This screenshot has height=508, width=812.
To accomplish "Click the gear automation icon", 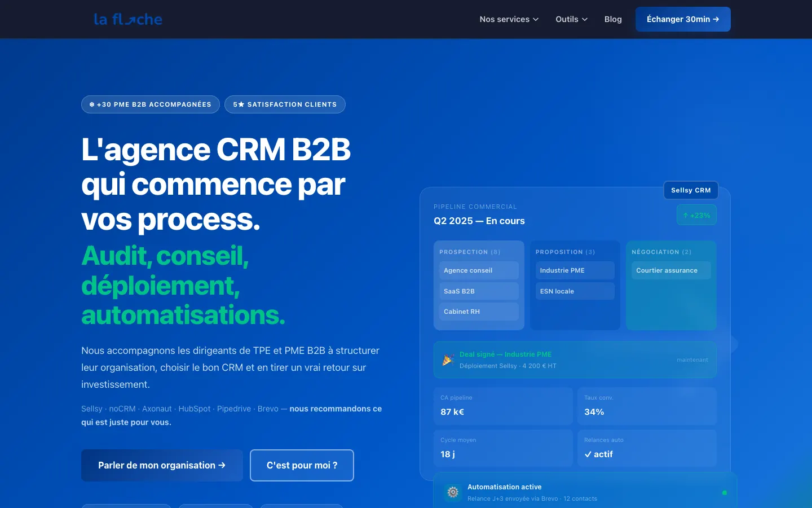I will [453, 492].
